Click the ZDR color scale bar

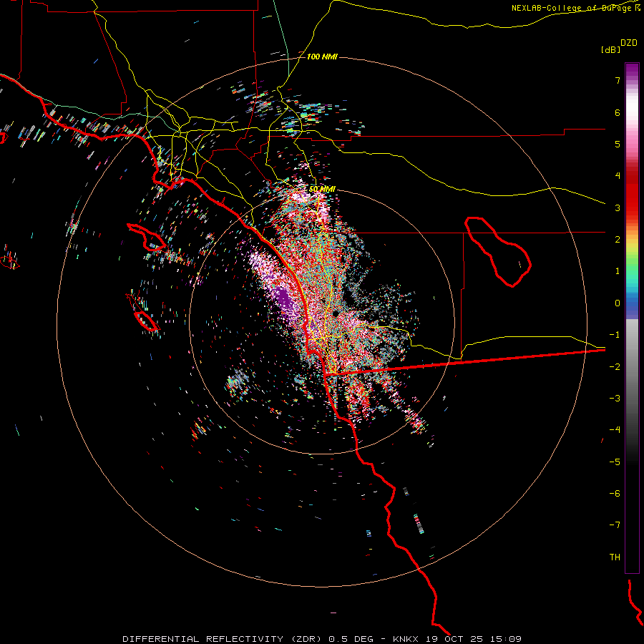click(632, 318)
